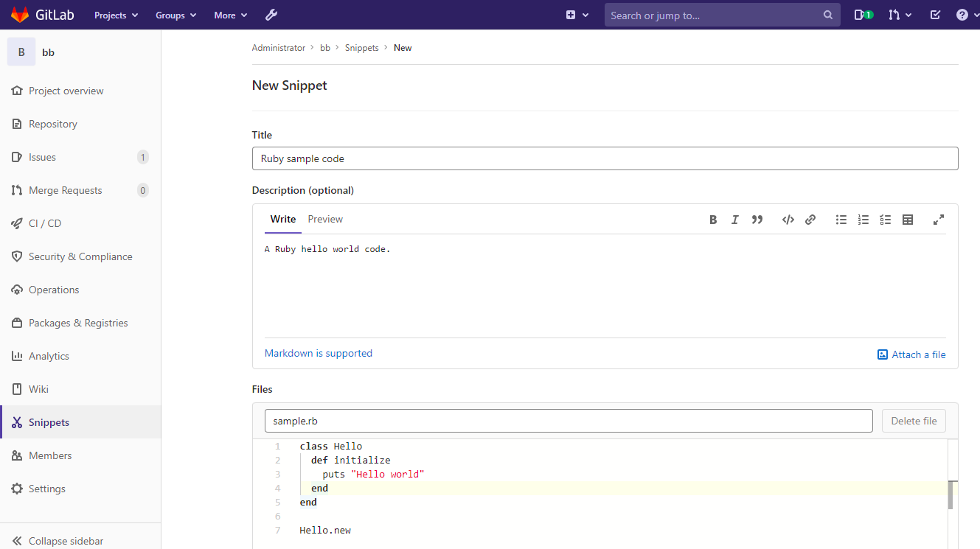Switch to the Preview tab
The width and height of the screenshot is (980, 549).
tap(325, 219)
